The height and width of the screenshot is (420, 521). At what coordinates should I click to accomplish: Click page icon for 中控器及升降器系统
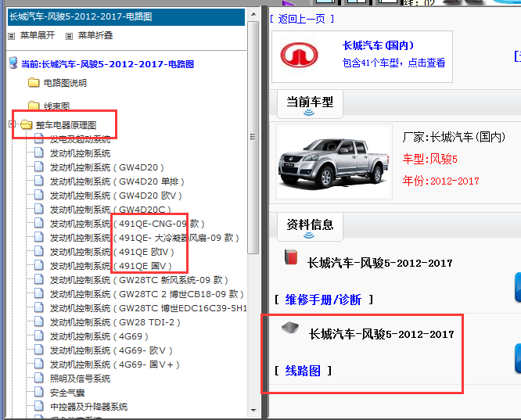coord(39,406)
